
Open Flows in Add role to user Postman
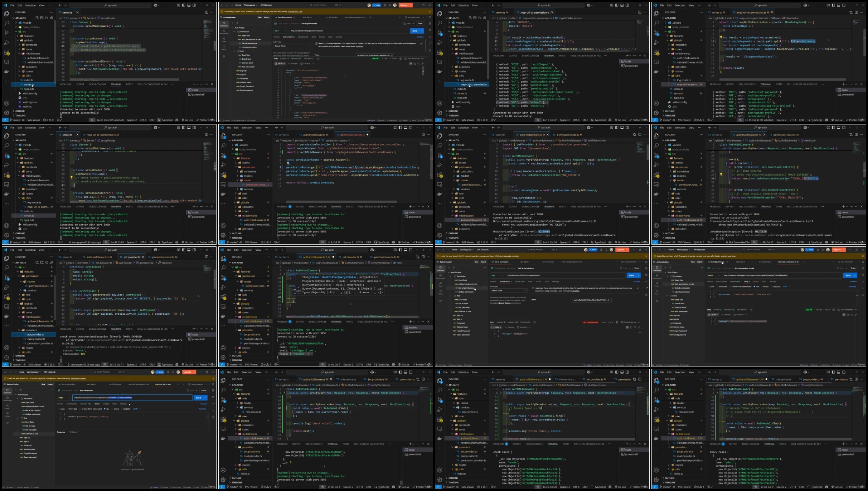click(x=7, y=407)
